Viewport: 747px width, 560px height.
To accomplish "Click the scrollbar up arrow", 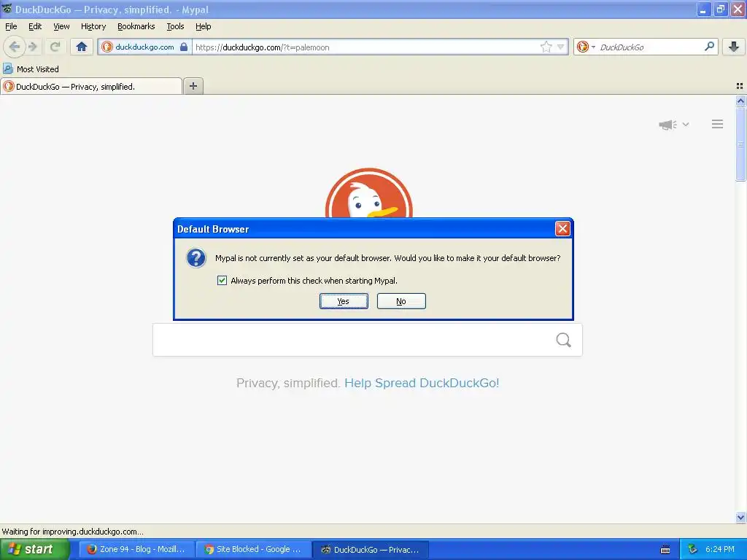I will [x=740, y=101].
